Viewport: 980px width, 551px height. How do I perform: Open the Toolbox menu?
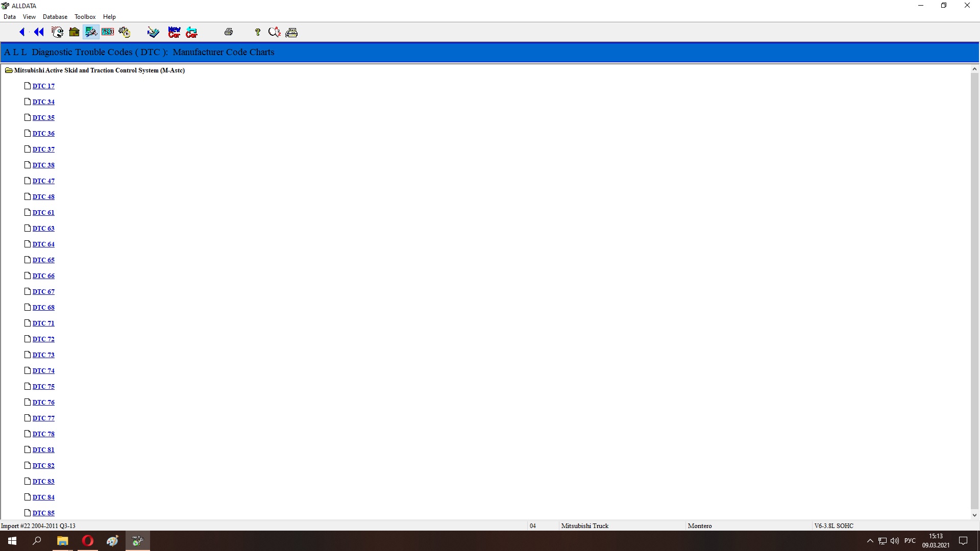click(x=85, y=17)
